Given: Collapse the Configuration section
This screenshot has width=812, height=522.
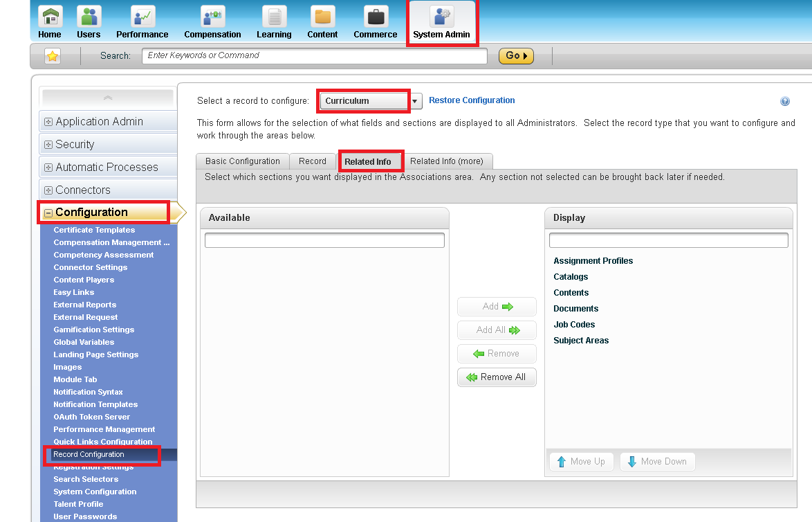Looking at the screenshot, I should point(48,213).
